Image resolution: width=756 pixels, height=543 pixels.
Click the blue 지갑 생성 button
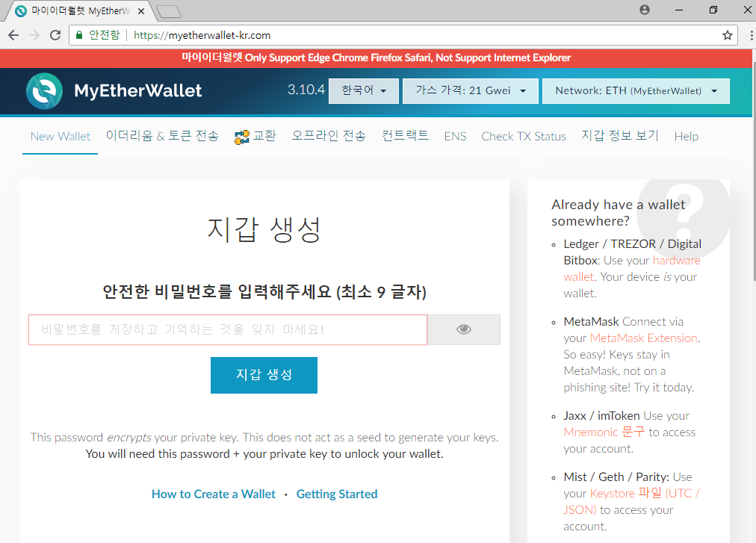coord(264,375)
